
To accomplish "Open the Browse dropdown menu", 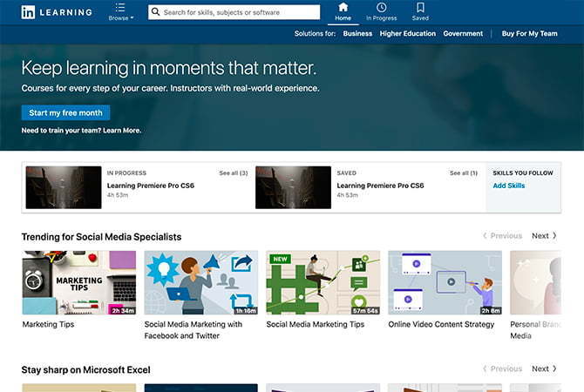I will [x=120, y=12].
